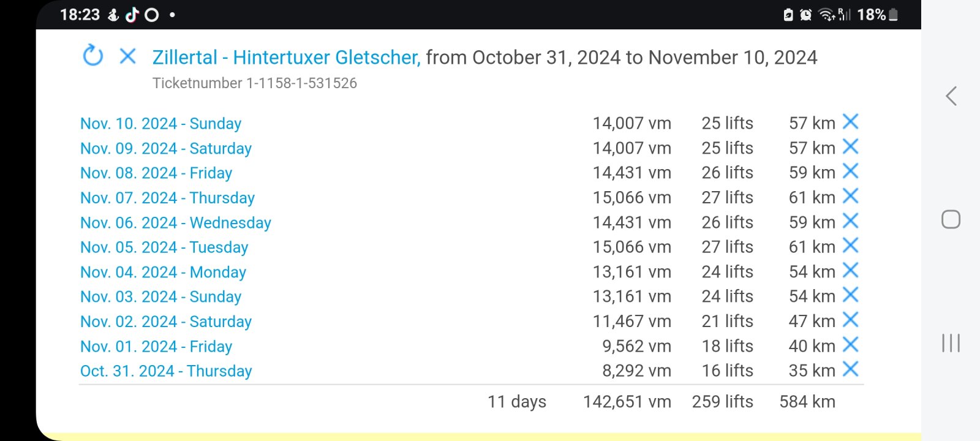View Nov. 02. 2024 - Saturday day
Screen dimensions: 980x441
coord(166,322)
